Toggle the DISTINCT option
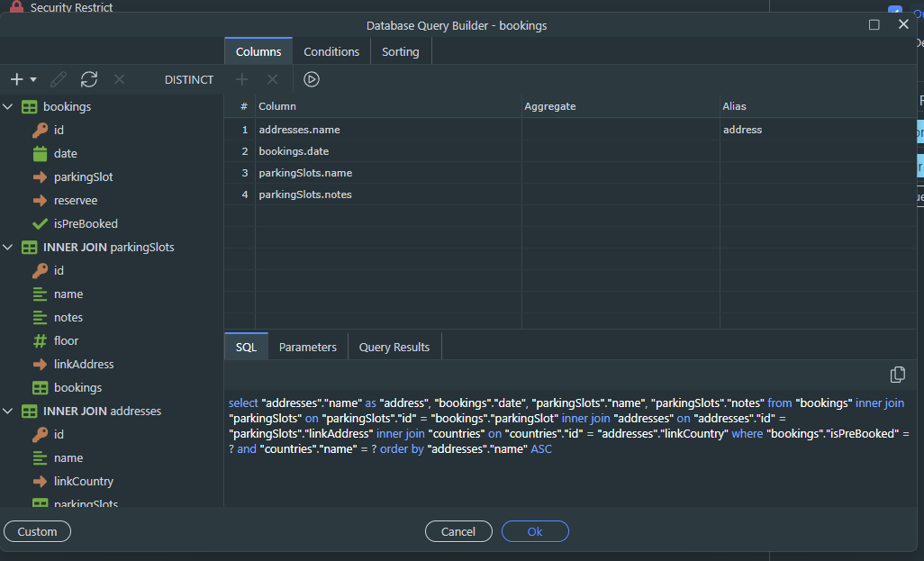 [189, 79]
